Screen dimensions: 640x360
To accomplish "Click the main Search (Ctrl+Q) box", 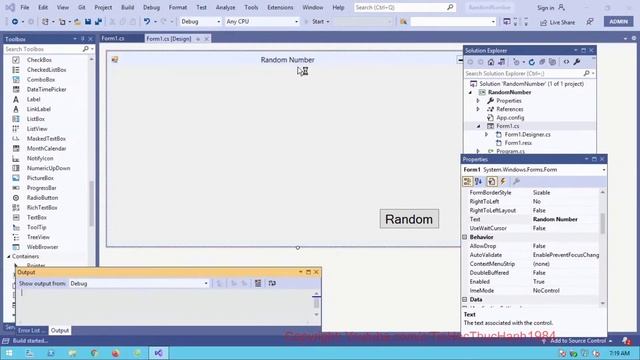I will click(404, 7).
